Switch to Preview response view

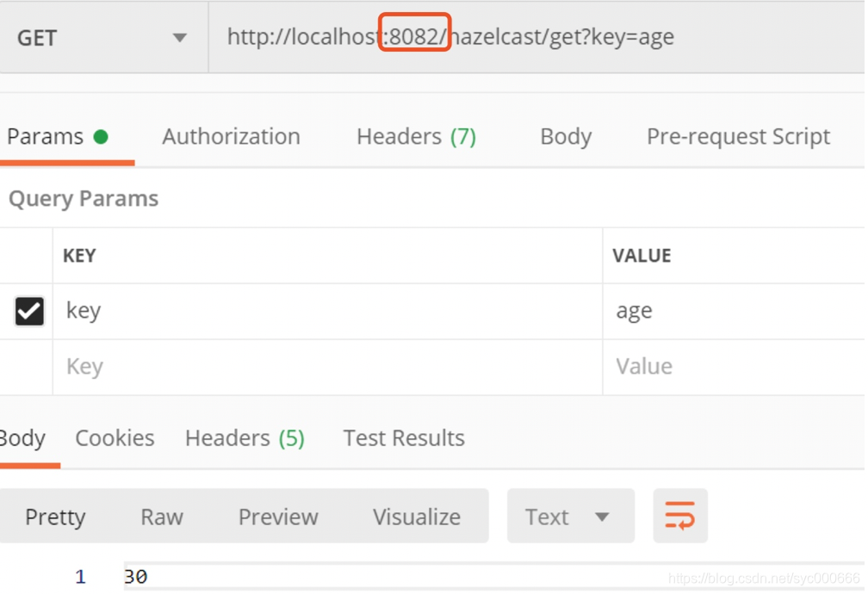coord(277,516)
